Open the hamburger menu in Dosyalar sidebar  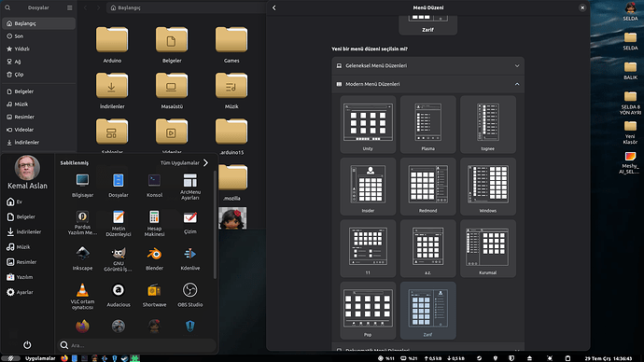click(x=69, y=7)
